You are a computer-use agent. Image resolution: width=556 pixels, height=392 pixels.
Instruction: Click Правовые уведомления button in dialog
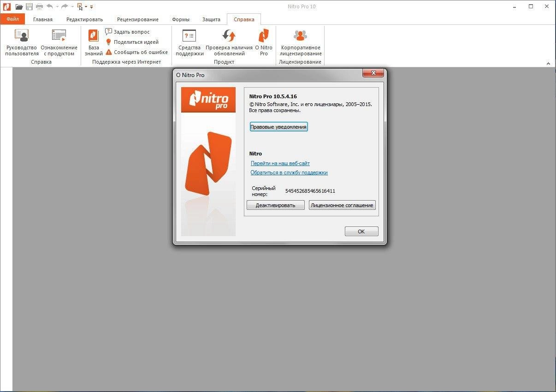click(x=278, y=127)
